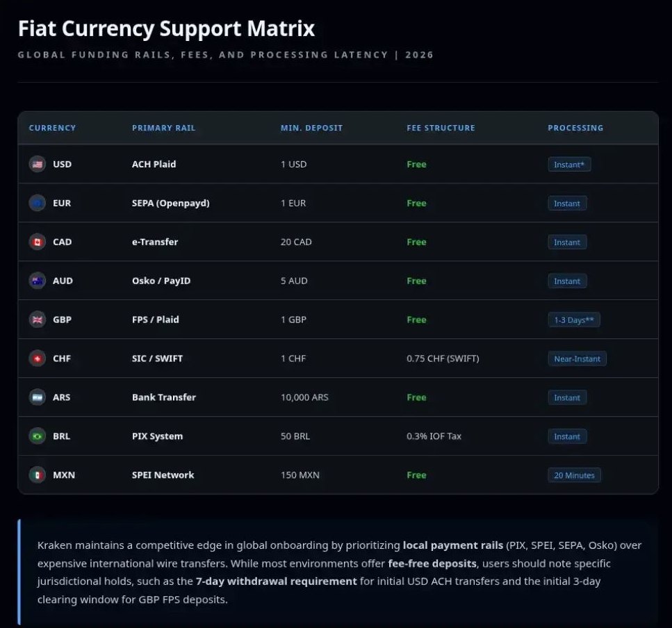The width and height of the screenshot is (672, 628).
Task: Click the USD flag icon
Action: (x=37, y=165)
